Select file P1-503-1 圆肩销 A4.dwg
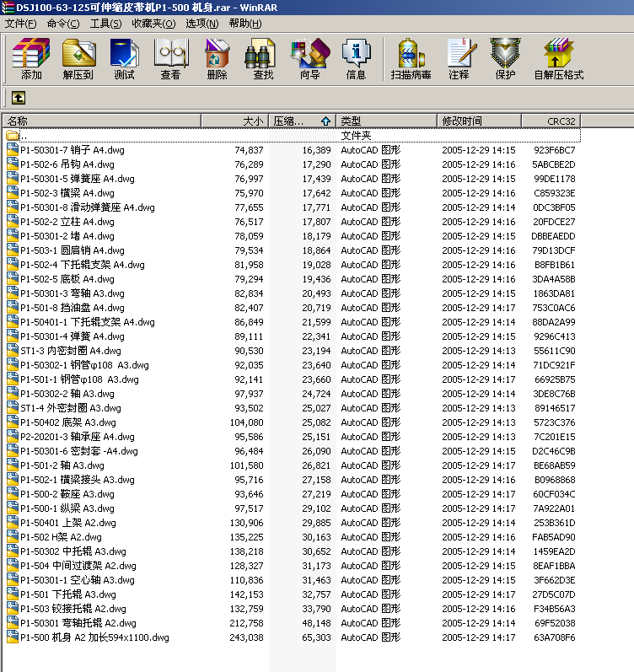 (x=73, y=250)
